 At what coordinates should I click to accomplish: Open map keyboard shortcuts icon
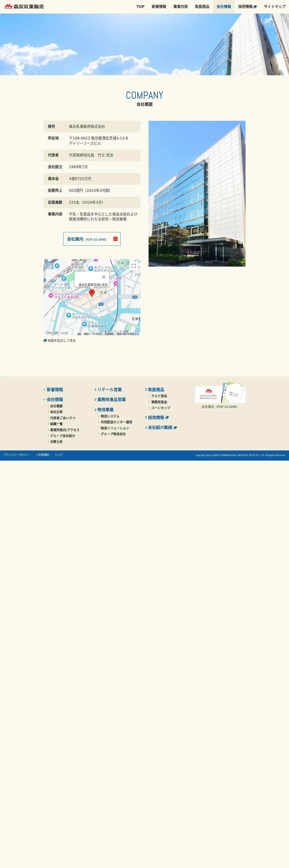79,334
